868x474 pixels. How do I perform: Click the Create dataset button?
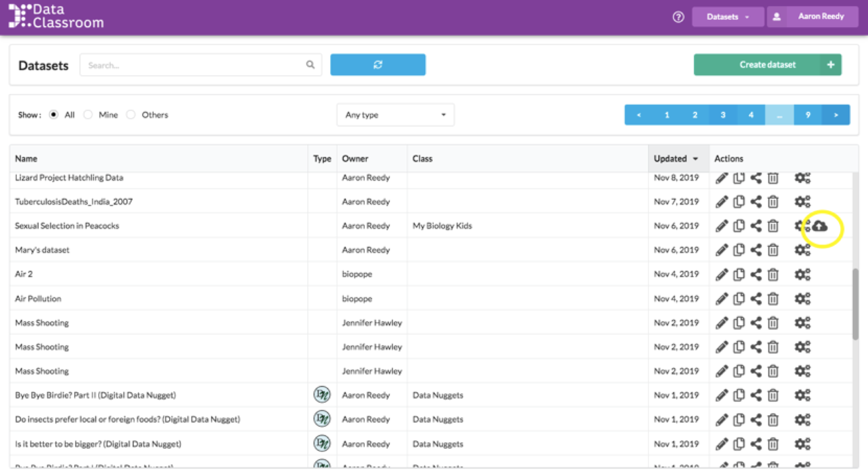point(767,65)
